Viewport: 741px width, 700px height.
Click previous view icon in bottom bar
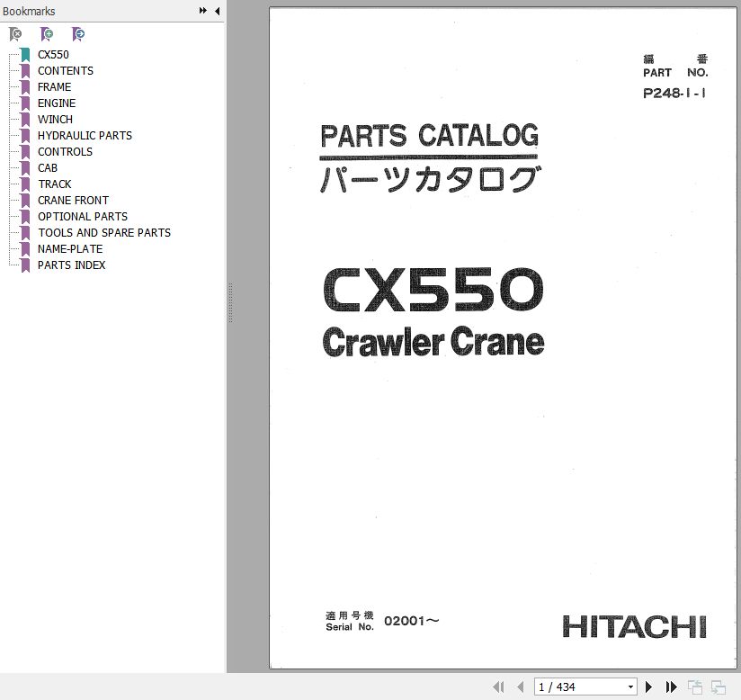pyautogui.click(x=694, y=687)
